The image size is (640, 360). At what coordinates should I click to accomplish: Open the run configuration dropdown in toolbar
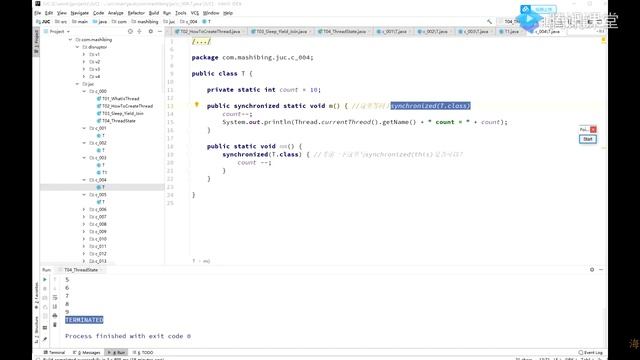513,22
